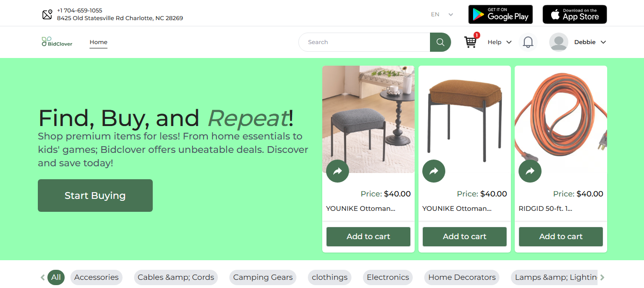Open the shopping cart icon
The height and width of the screenshot is (288, 644).
471,42
